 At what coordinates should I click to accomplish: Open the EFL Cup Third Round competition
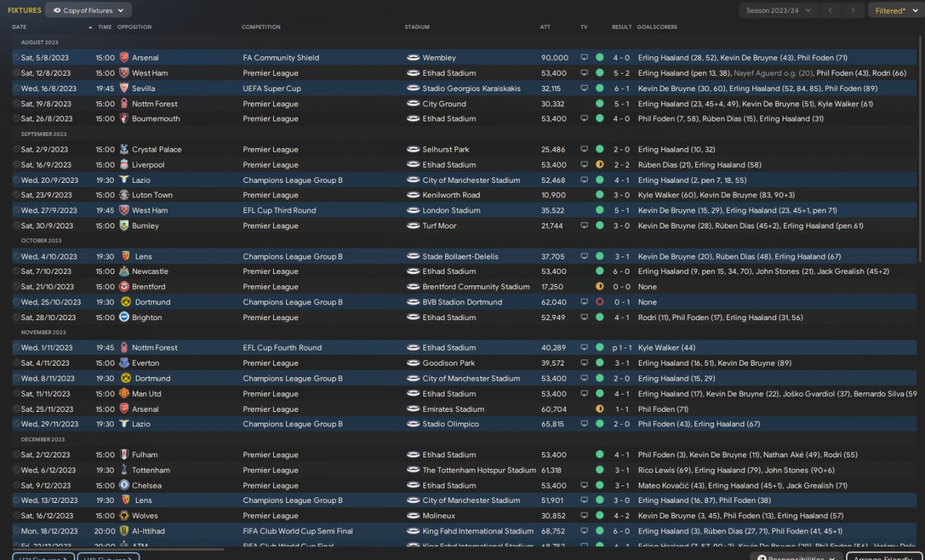point(279,210)
